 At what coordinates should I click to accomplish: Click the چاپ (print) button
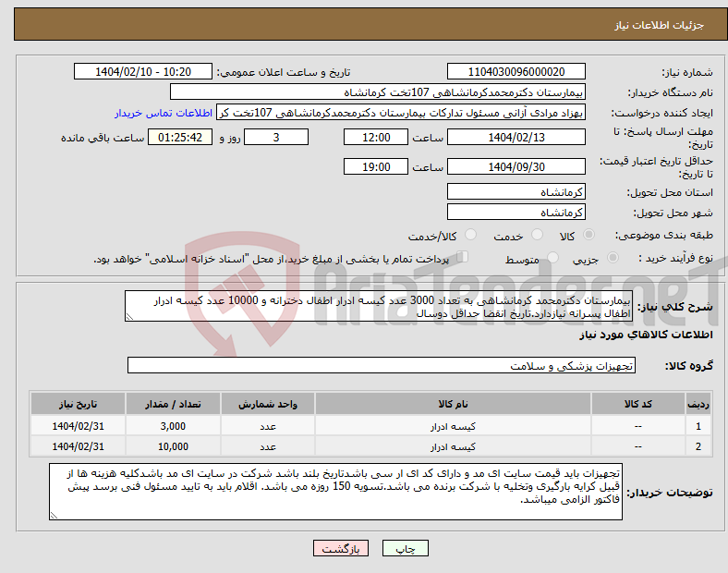pos(405,548)
